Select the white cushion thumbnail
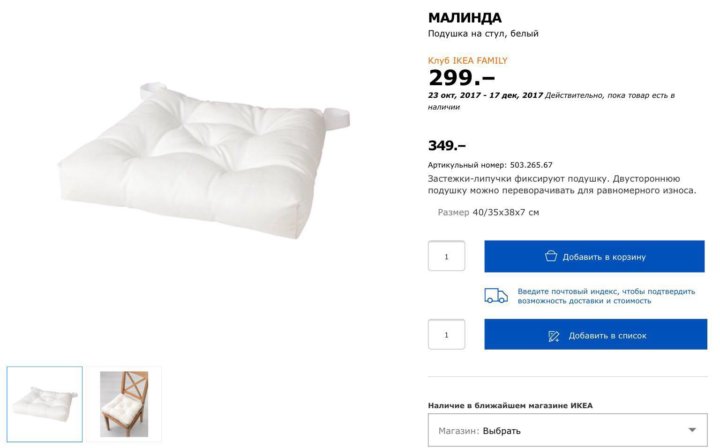 point(45,404)
